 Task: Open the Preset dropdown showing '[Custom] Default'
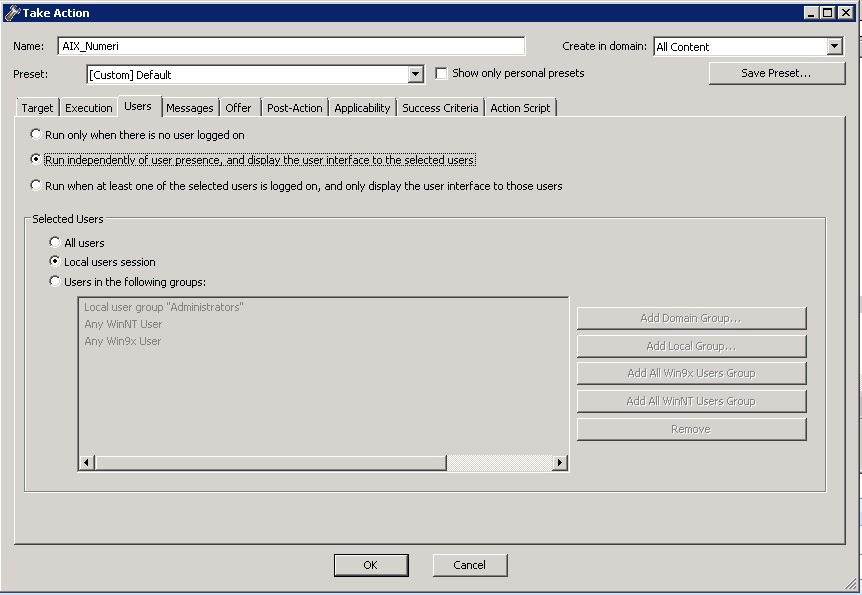416,74
